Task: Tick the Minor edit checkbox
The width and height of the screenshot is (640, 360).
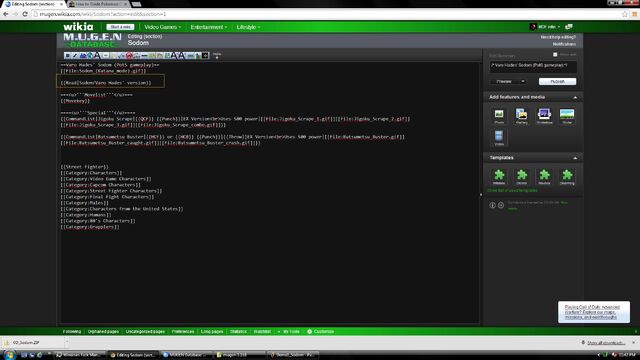Action: pyautogui.click(x=555, y=54)
